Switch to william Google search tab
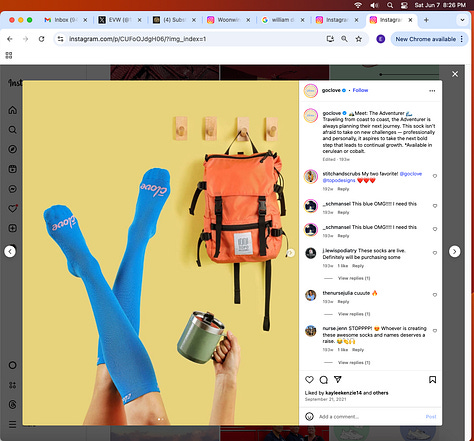The width and height of the screenshot is (474, 441). click(x=283, y=20)
